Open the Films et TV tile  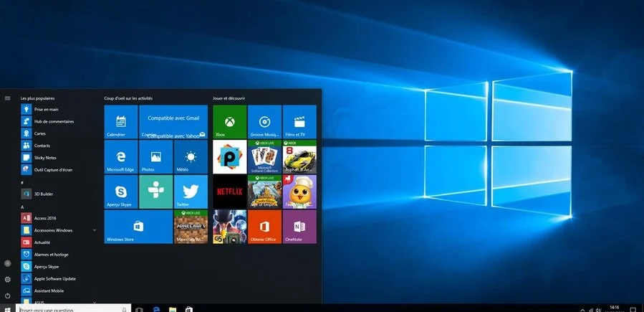[x=299, y=122]
